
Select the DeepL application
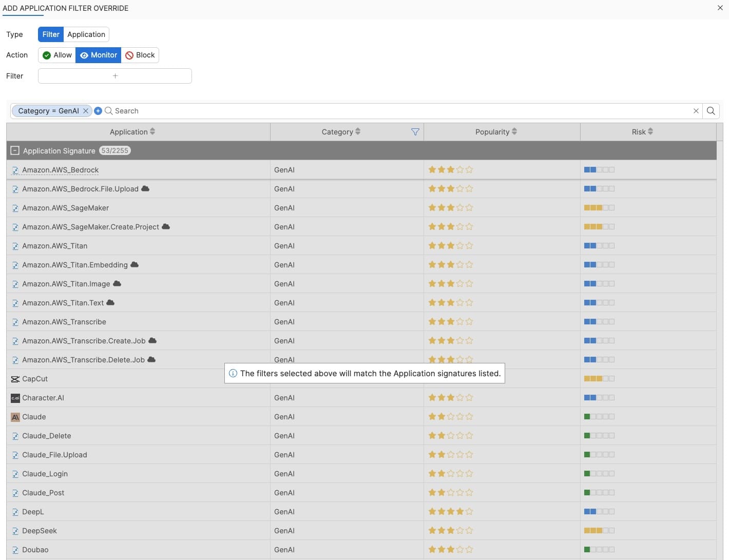click(x=361, y=512)
